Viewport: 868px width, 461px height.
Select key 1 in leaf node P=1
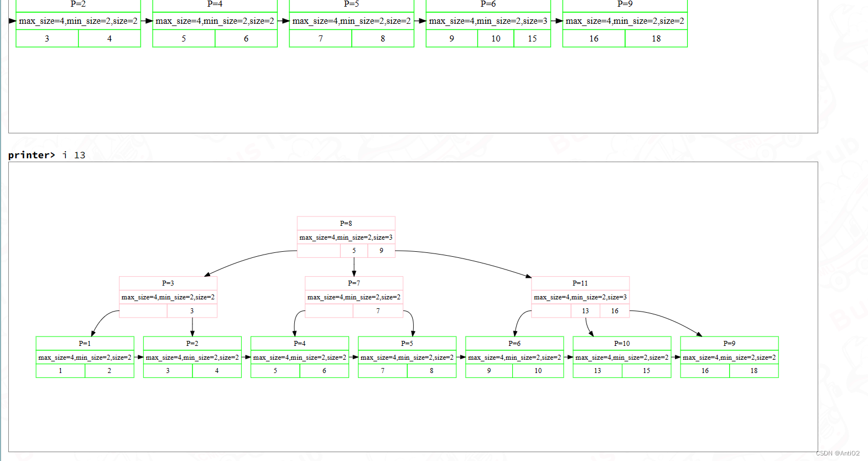(x=60, y=371)
